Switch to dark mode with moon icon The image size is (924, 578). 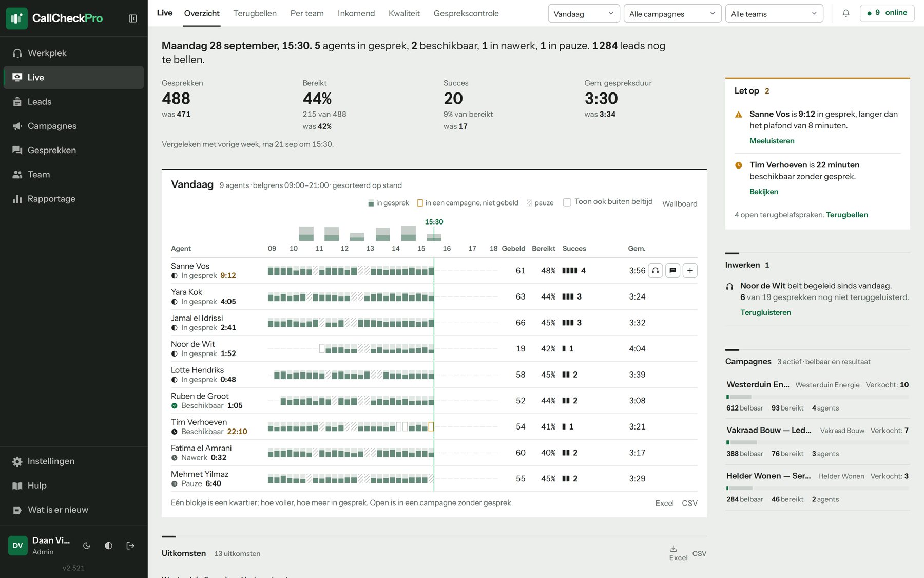click(87, 546)
